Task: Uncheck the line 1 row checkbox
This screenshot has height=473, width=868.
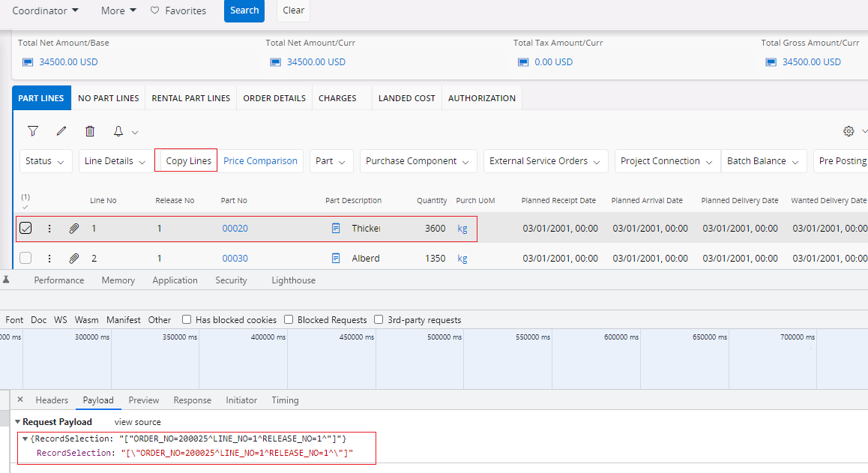Action: (25, 229)
